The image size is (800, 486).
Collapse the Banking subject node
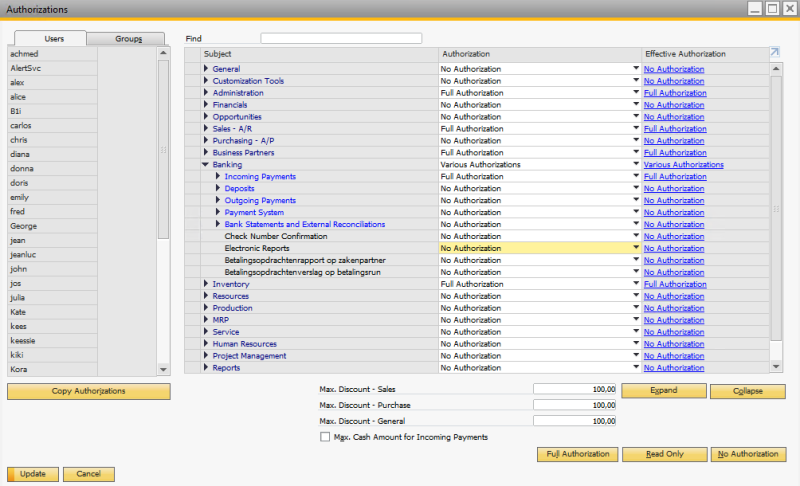pyautogui.click(x=206, y=165)
